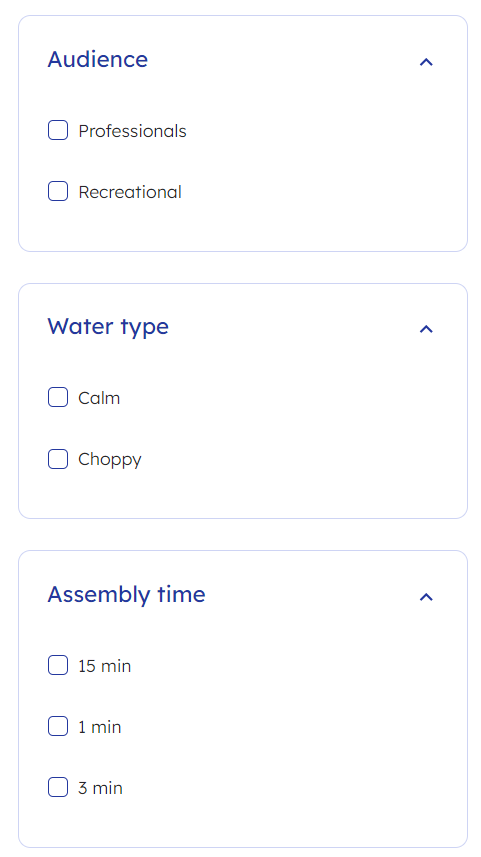
Task: Click the Water type heading text
Action: click(x=108, y=327)
